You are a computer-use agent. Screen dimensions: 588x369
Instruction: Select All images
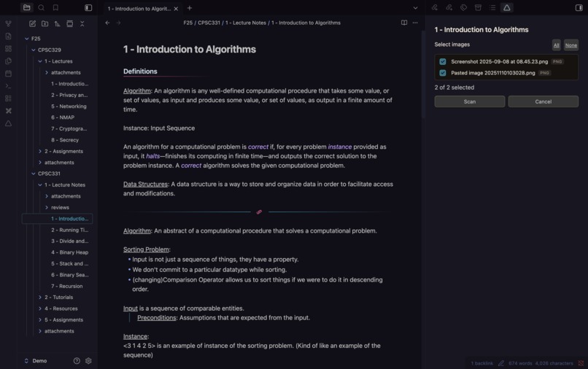click(556, 45)
